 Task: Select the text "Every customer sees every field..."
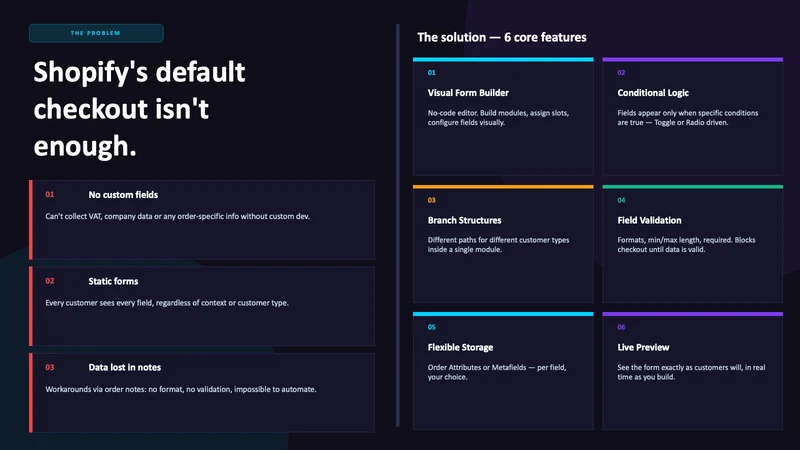(167, 303)
